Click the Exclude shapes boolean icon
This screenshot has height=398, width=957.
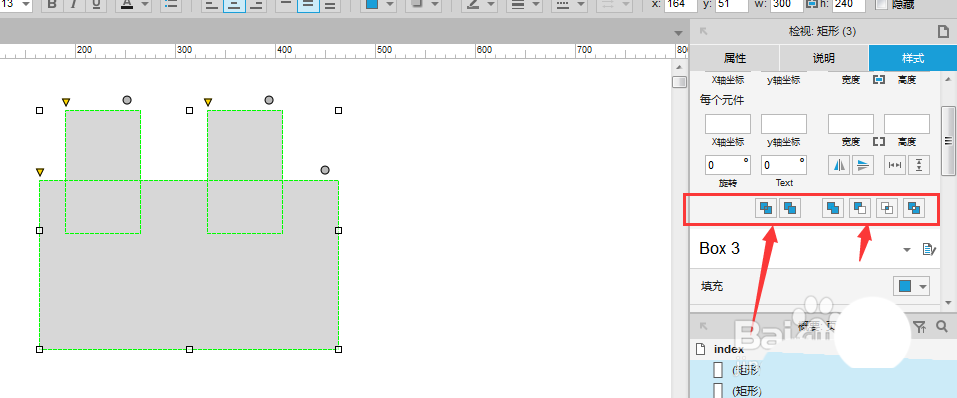(x=914, y=208)
